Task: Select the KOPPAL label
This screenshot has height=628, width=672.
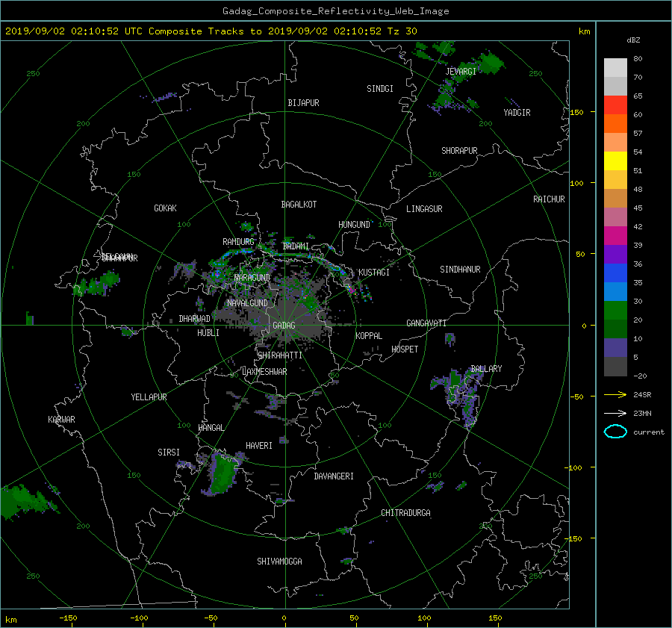Action: pos(369,336)
